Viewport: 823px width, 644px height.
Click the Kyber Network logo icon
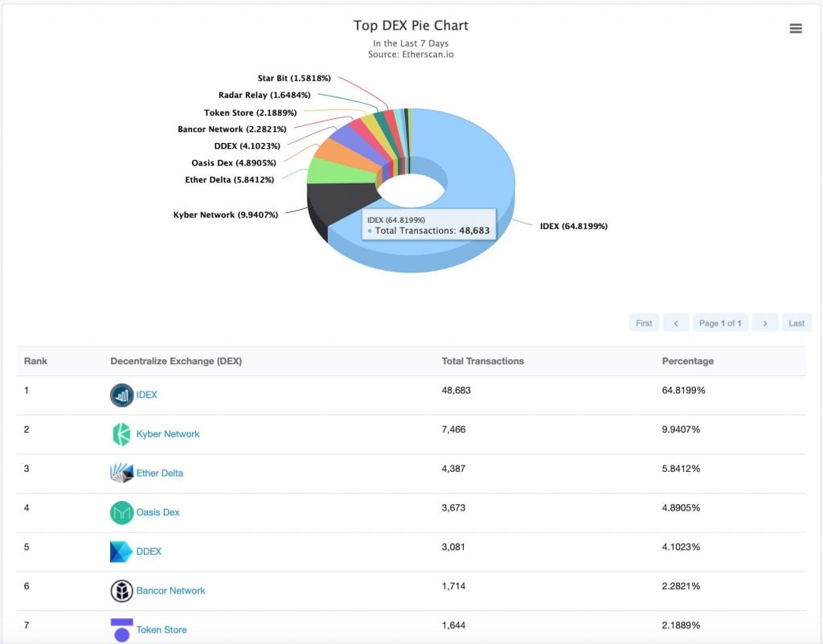coord(122,434)
